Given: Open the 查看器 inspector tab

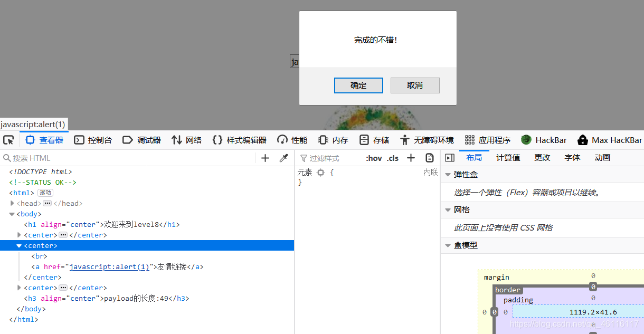Looking at the screenshot, I should point(44,140).
